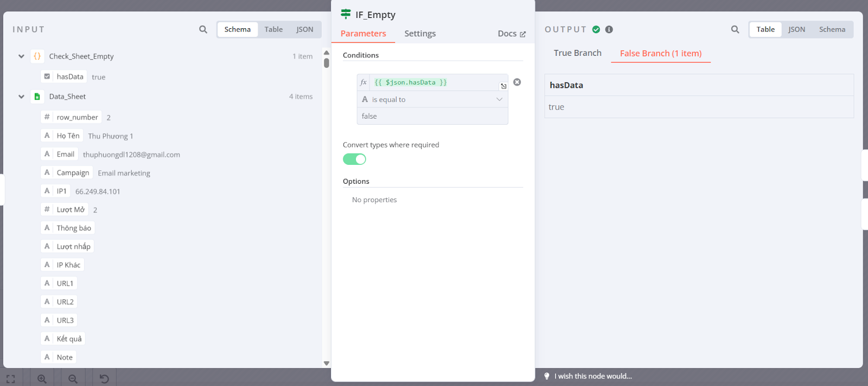868x386 pixels.
Task: Click the external link icon beside Docs
Action: 523,34
